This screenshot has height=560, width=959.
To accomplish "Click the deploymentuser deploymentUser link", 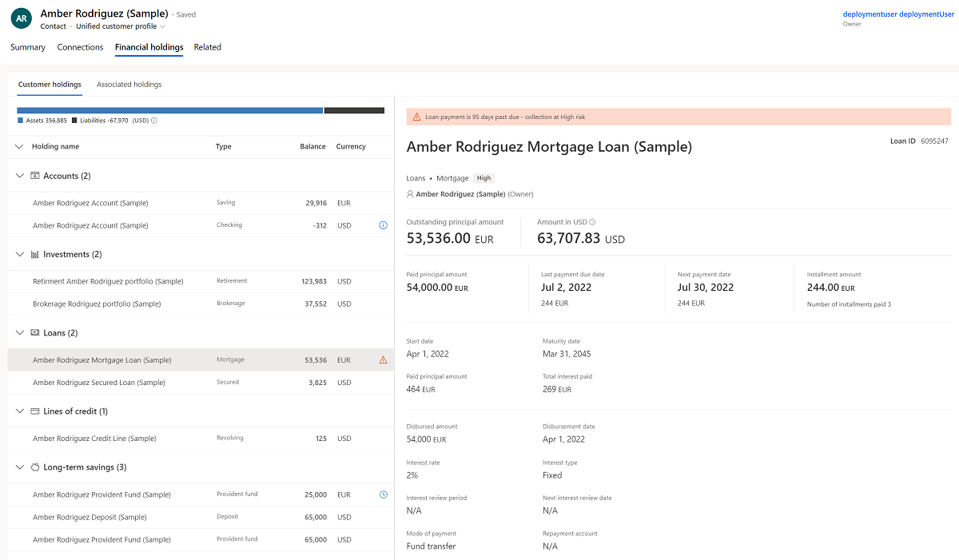I will [x=897, y=14].
